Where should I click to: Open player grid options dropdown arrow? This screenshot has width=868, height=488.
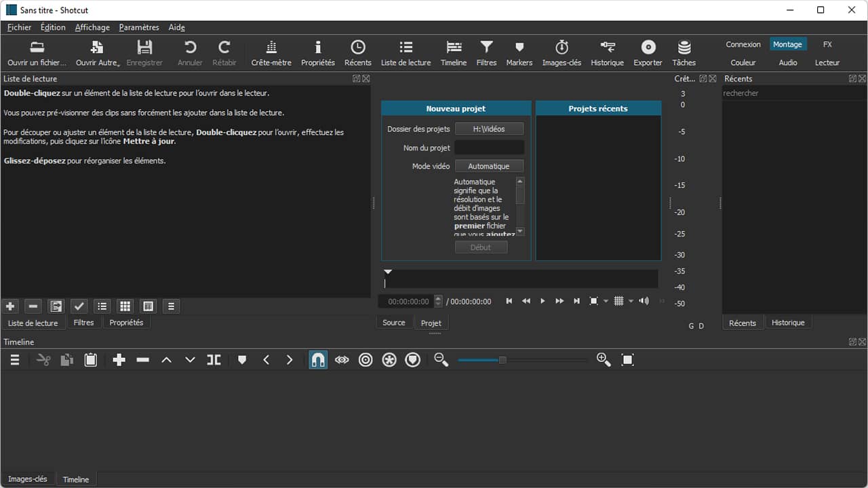631,301
